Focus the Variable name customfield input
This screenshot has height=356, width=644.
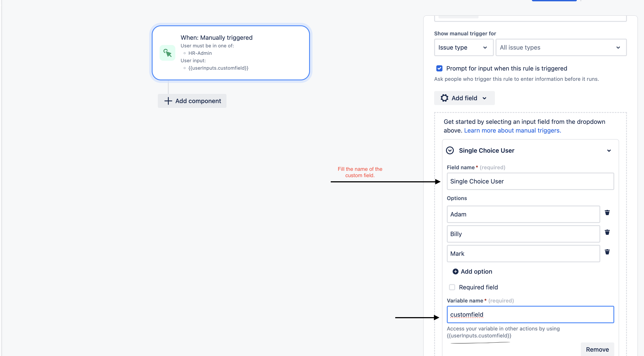(x=530, y=315)
